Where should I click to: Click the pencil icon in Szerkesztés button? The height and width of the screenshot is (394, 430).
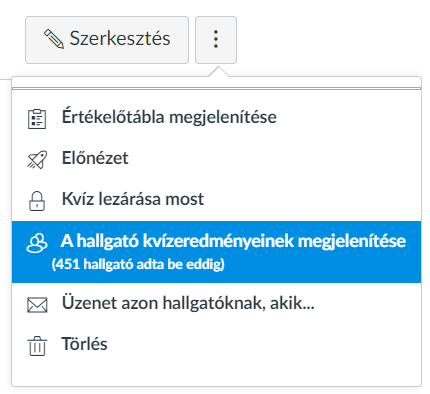click(54, 39)
